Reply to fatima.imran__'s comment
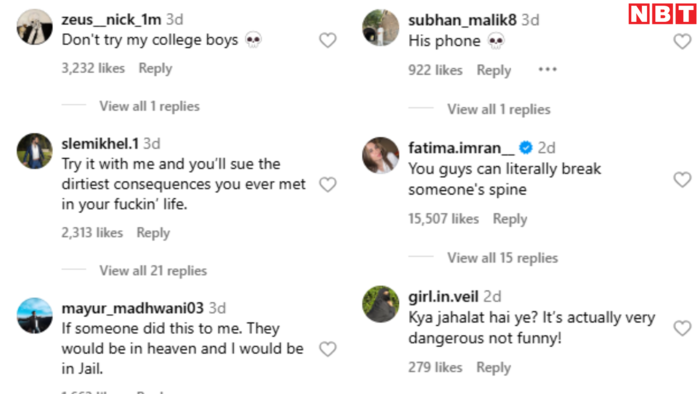The width and height of the screenshot is (700, 394). point(510,219)
